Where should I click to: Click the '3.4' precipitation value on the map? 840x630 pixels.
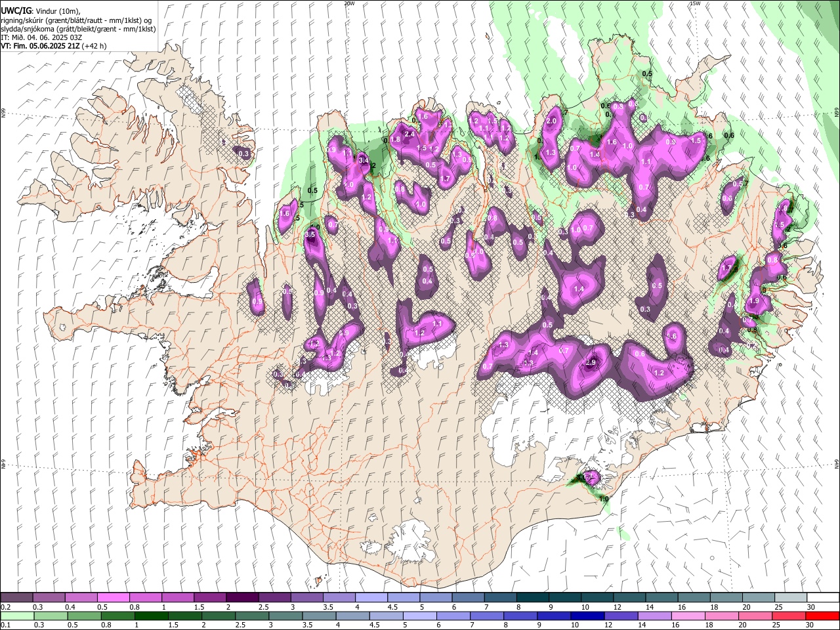click(x=364, y=160)
